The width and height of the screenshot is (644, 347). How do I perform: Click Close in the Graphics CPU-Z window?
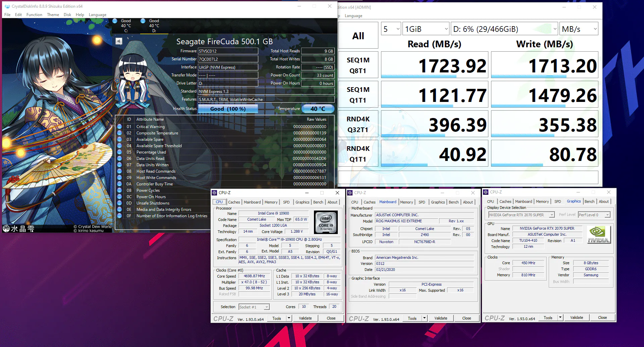click(x=602, y=317)
